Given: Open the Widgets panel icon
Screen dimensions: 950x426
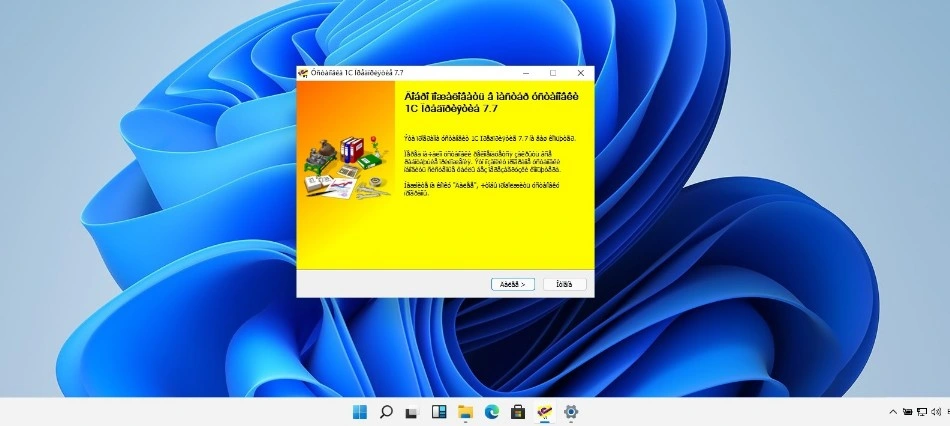Looking at the screenshot, I should [x=438, y=412].
